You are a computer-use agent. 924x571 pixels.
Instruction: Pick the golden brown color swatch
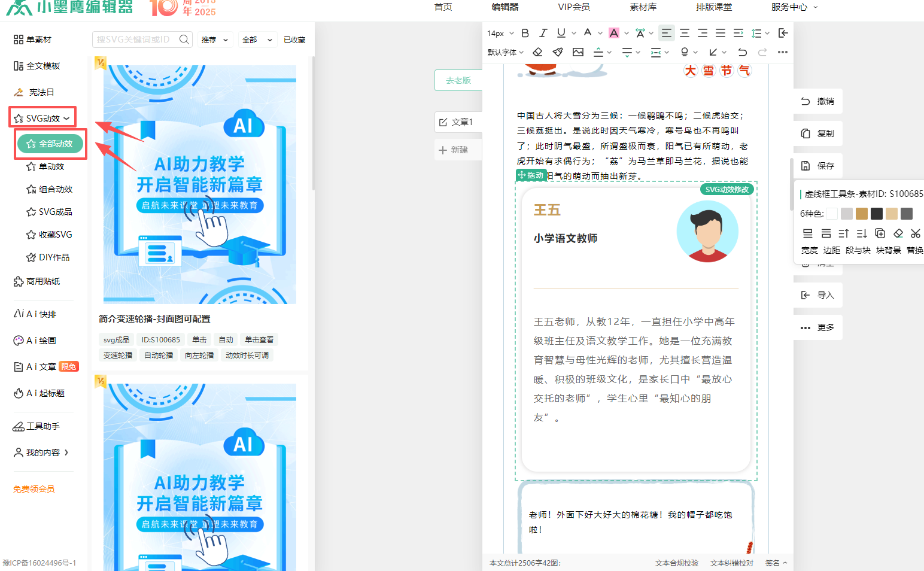862,214
